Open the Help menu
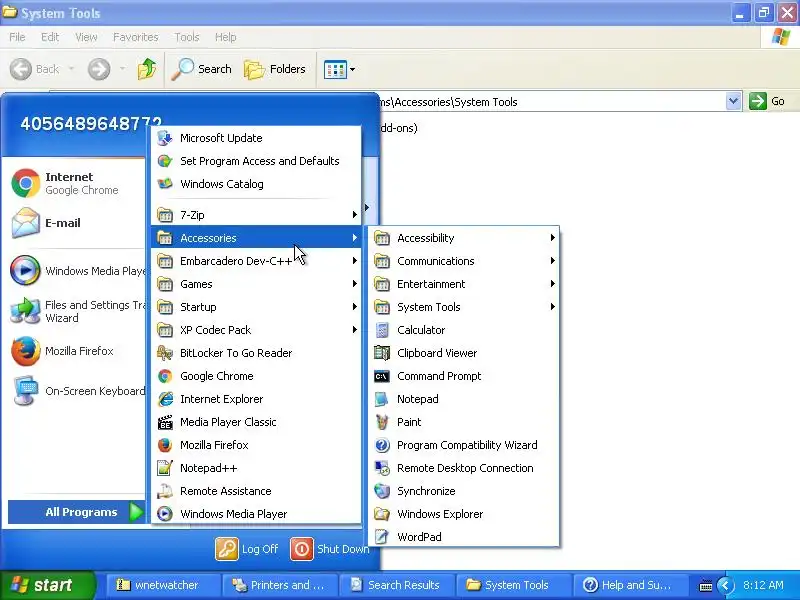Viewport: 800px width, 600px height. (225, 37)
